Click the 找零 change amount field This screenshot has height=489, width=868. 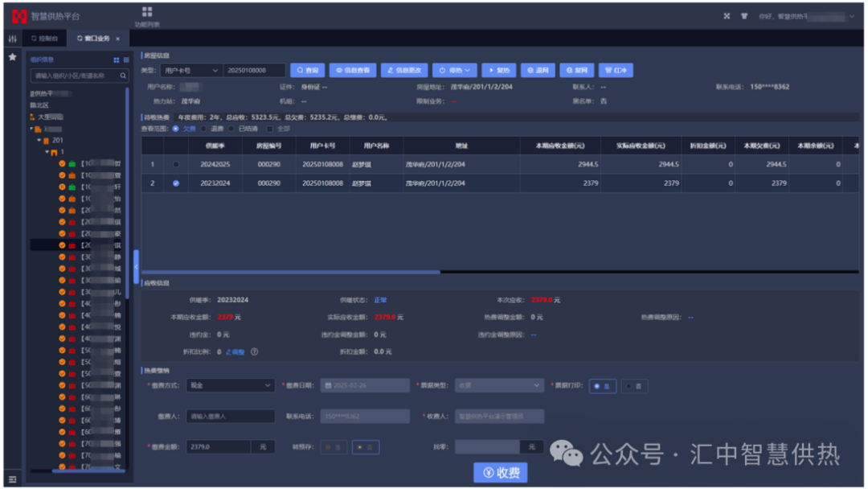point(487,447)
